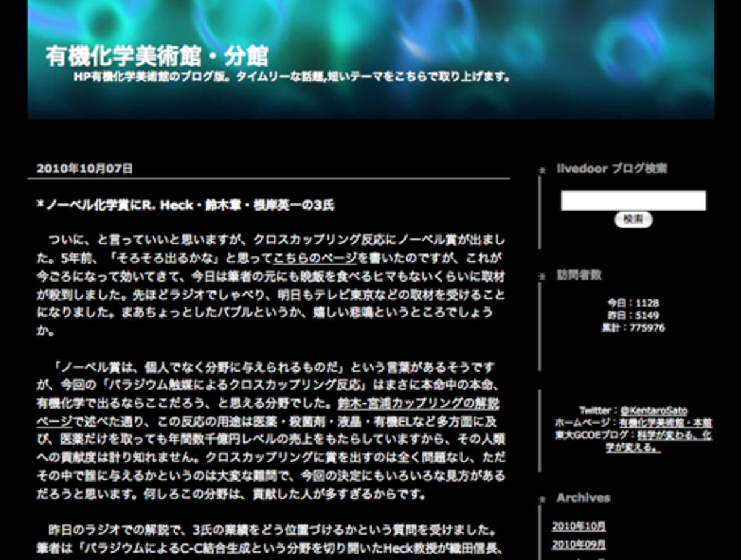Click the cumulative visitor count 累計

click(x=633, y=328)
